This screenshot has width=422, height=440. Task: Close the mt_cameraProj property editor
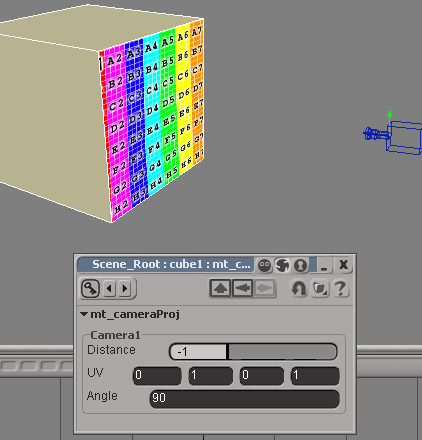(x=343, y=266)
